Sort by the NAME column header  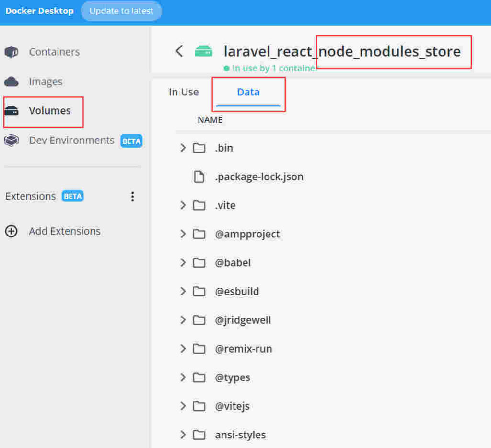tap(210, 120)
